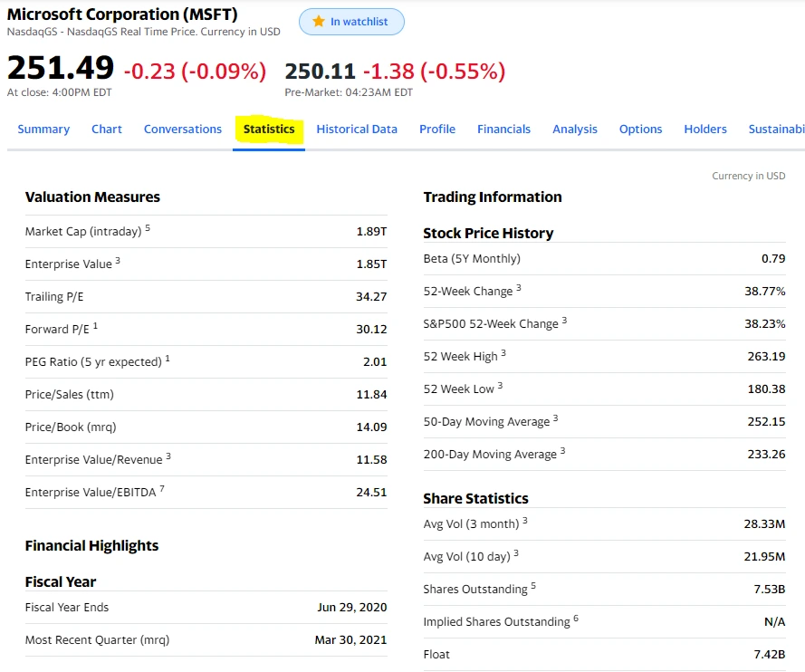Click the Market Cap (intraday) label
Screen dimensions: 805x672
83,232
